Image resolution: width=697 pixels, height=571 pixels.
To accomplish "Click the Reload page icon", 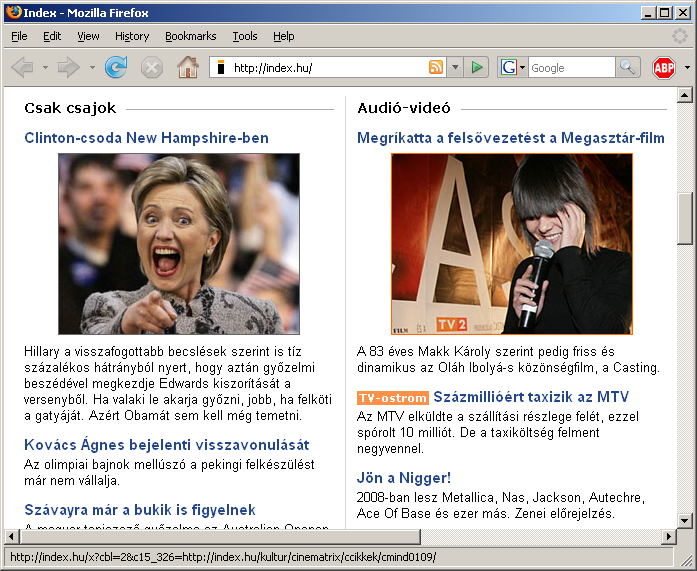I will [x=116, y=68].
